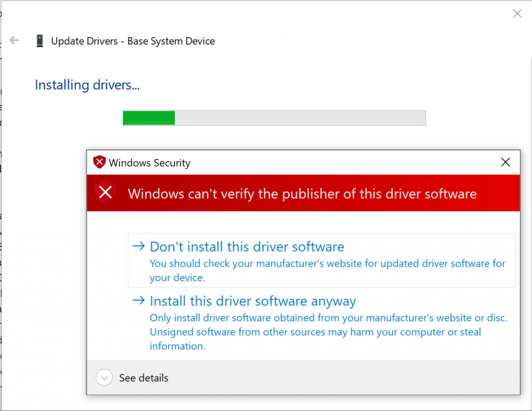Choose Install this driver software anyway

[252, 301]
